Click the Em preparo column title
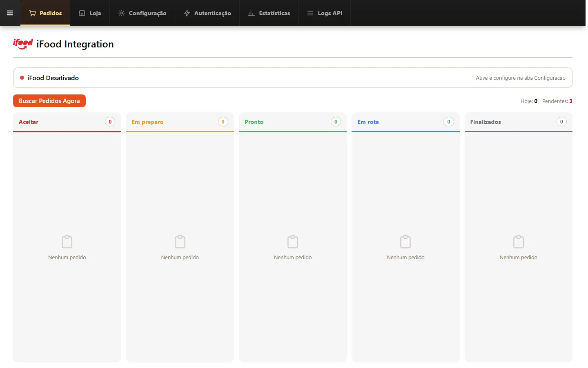This screenshot has height=368, width=588. coord(147,122)
